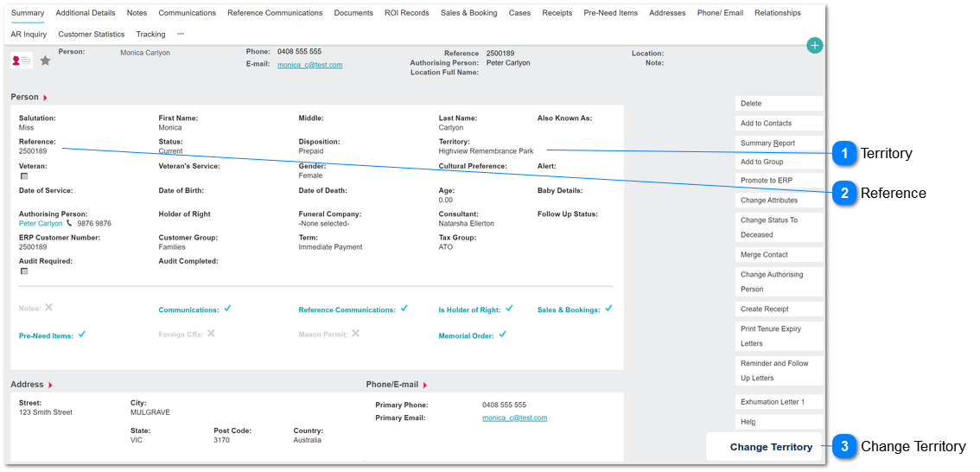The image size is (980, 472).
Task: Click Merge Contact
Action: point(780,255)
